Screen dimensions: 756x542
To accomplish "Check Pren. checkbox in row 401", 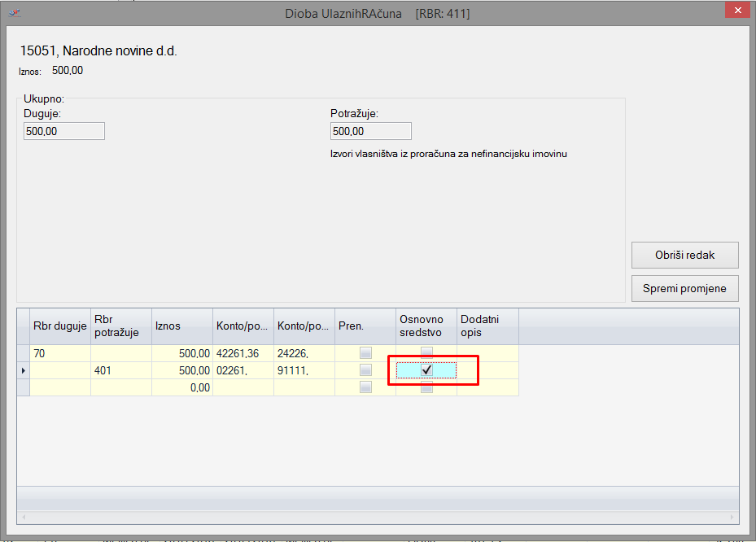I will click(365, 370).
